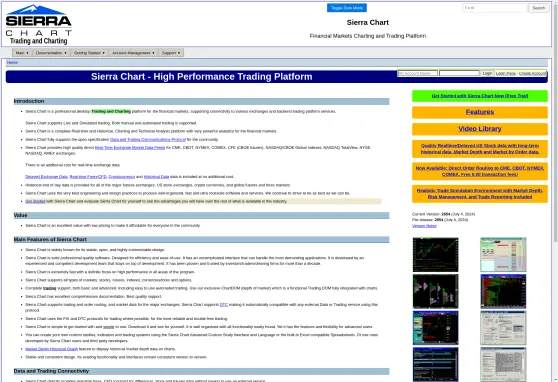Click the Delayed Exchange Data link
The height and width of the screenshot is (382, 558).
46,177
